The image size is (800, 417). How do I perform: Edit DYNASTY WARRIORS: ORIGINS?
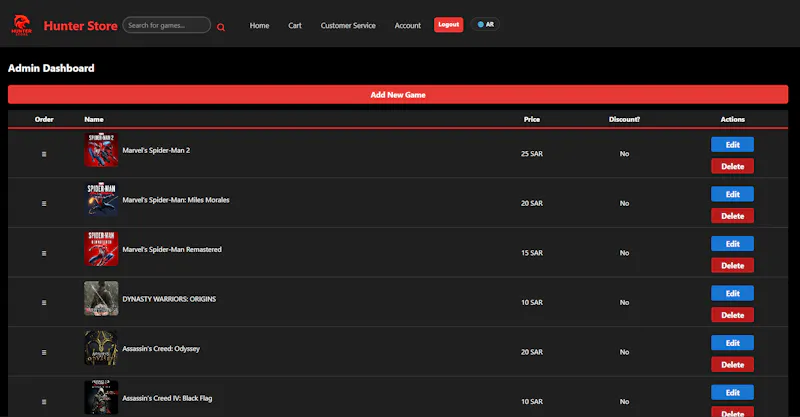click(732, 293)
